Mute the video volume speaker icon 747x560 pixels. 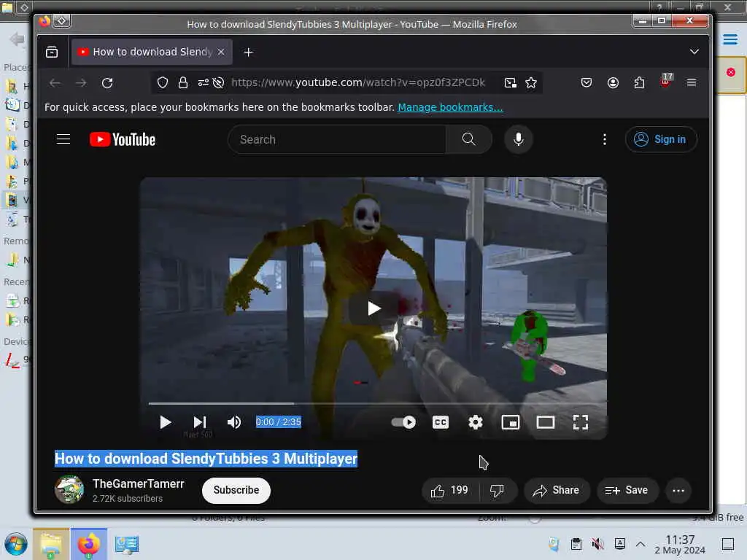[x=233, y=422]
